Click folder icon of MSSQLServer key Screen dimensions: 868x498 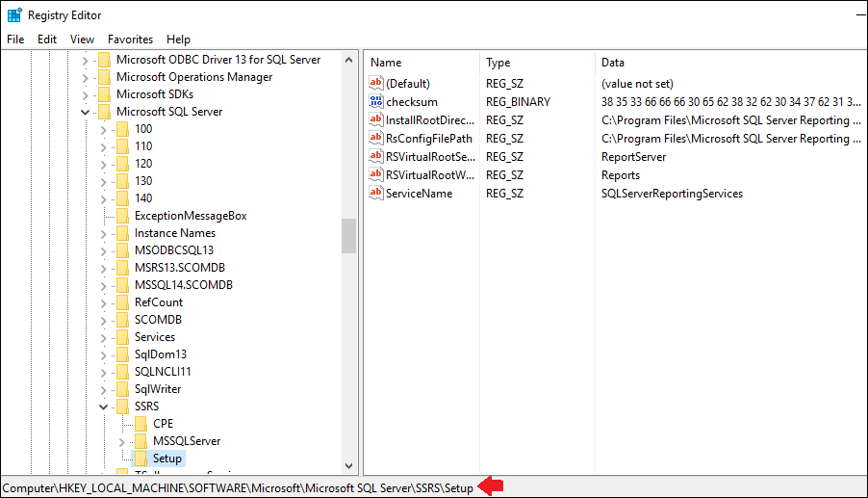click(x=141, y=441)
